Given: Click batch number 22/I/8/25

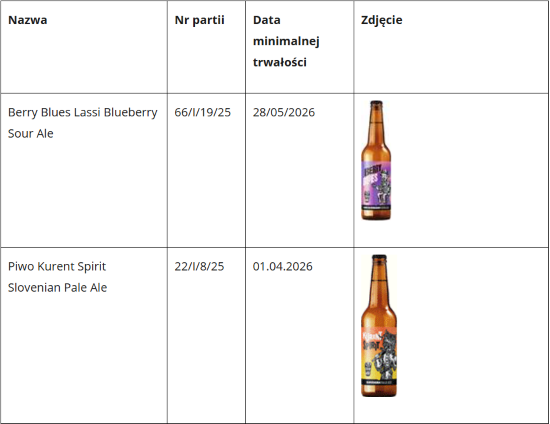Looking at the screenshot, I should 199,267.
